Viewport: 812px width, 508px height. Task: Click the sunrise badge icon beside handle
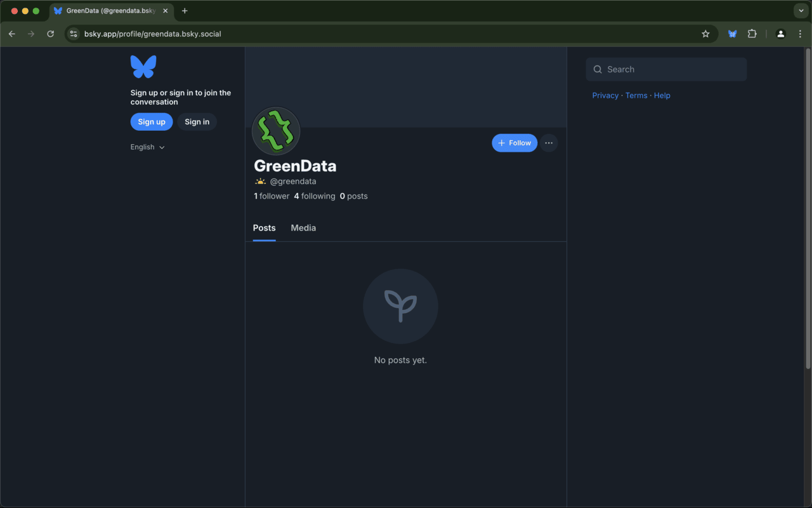click(x=261, y=181)
